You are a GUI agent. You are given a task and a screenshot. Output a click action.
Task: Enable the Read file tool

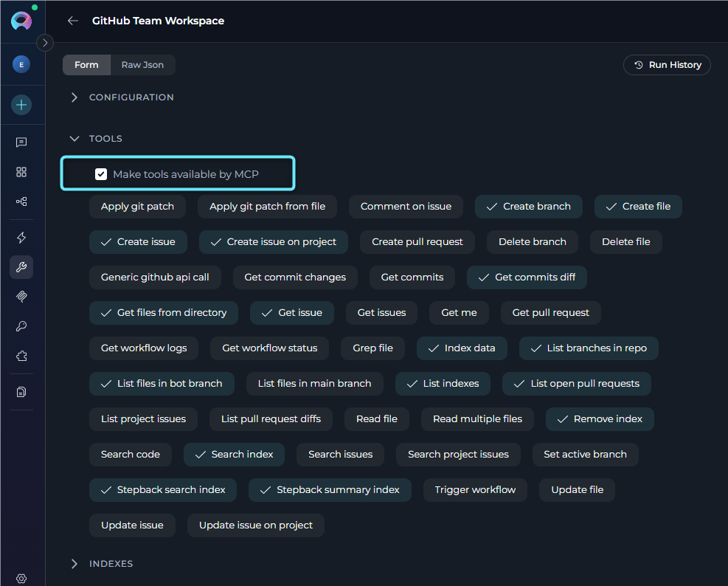376,419
